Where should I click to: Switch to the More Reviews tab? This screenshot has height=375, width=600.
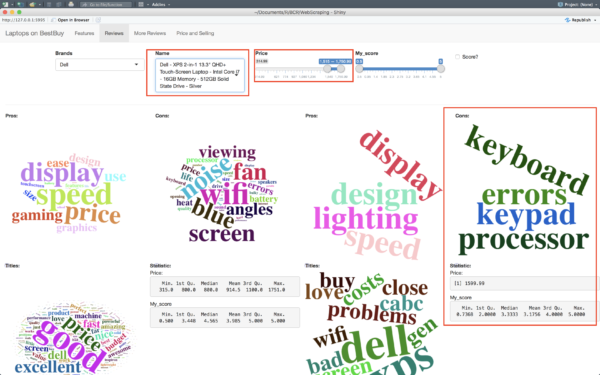point(150,33)
